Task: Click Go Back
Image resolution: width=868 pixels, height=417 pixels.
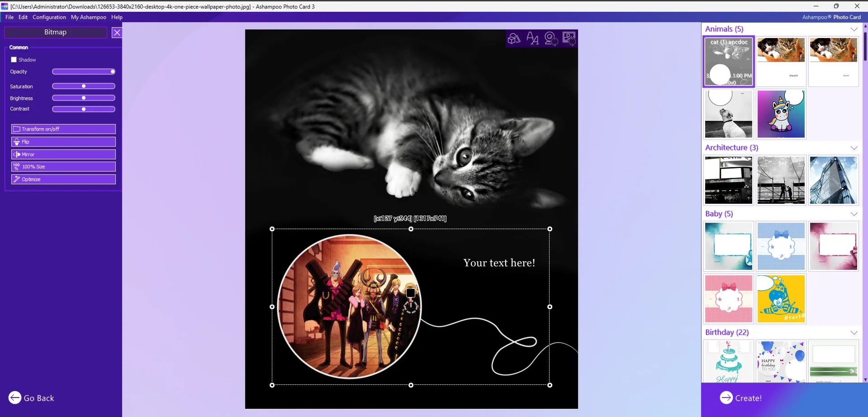Action: [x=31, y=398]
